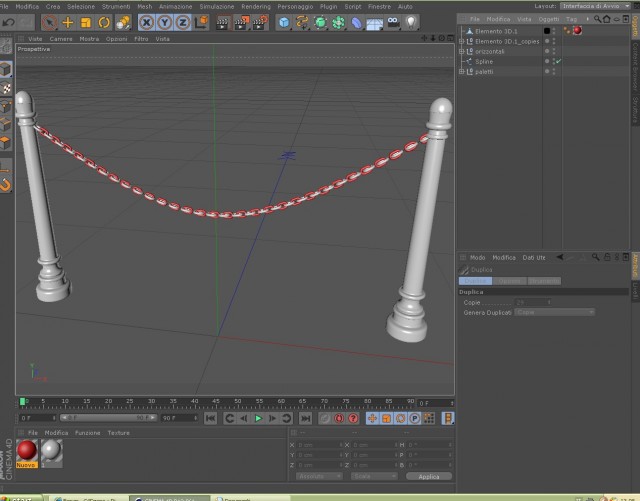Expand the paletti tree node
Viewport: 640px width, 501px height.
462,71
